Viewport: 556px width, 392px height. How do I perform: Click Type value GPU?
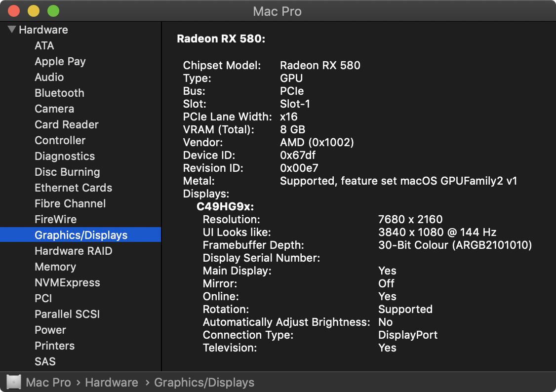click(x=291, y=78)
